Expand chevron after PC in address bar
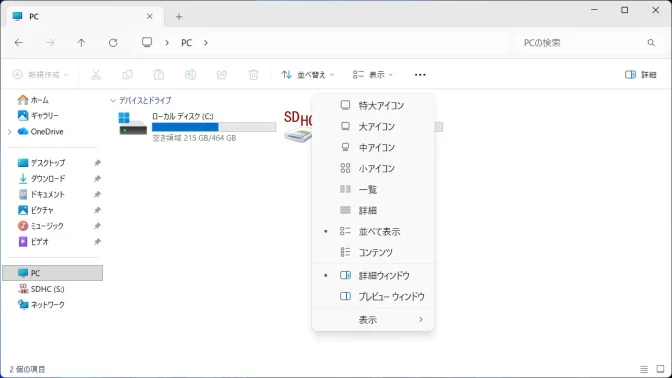Image resolution: width=672 pixels, height=378 pixels. (206, 43)
